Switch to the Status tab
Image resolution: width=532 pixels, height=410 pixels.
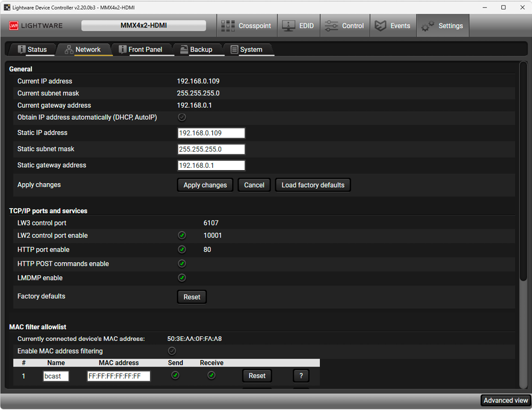32,49
